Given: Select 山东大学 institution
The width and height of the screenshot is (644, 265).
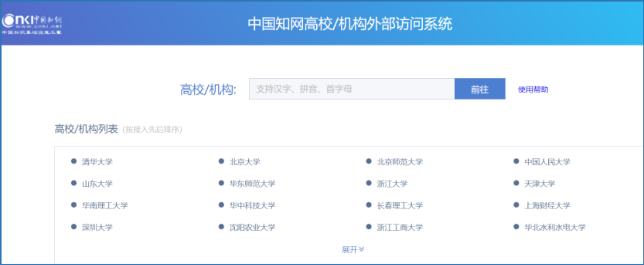Looking at the screenshot, I should click(x=97, y=183).
